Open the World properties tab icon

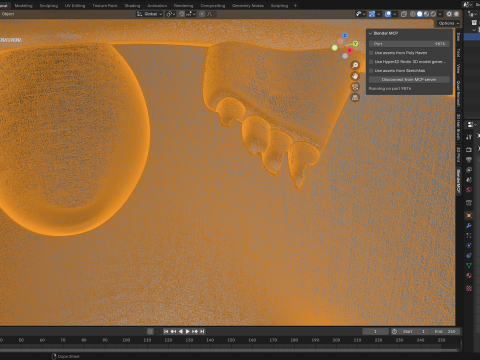pos(469,190)
